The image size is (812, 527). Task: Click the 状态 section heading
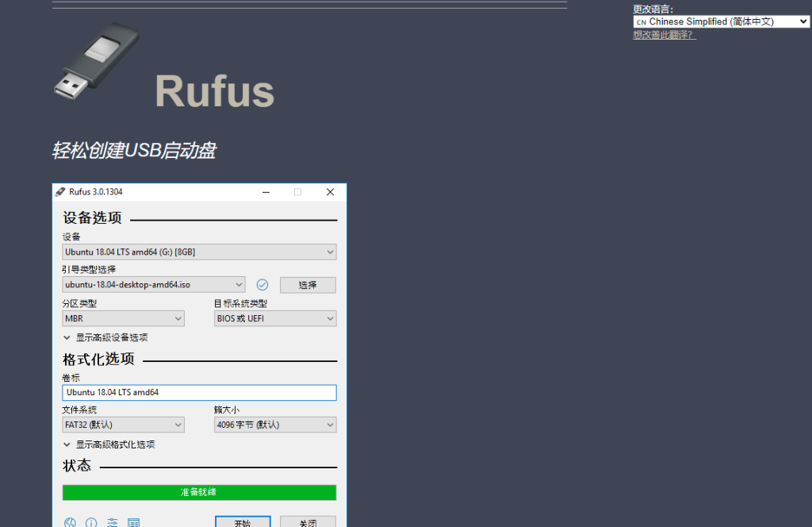click(77, 465)
